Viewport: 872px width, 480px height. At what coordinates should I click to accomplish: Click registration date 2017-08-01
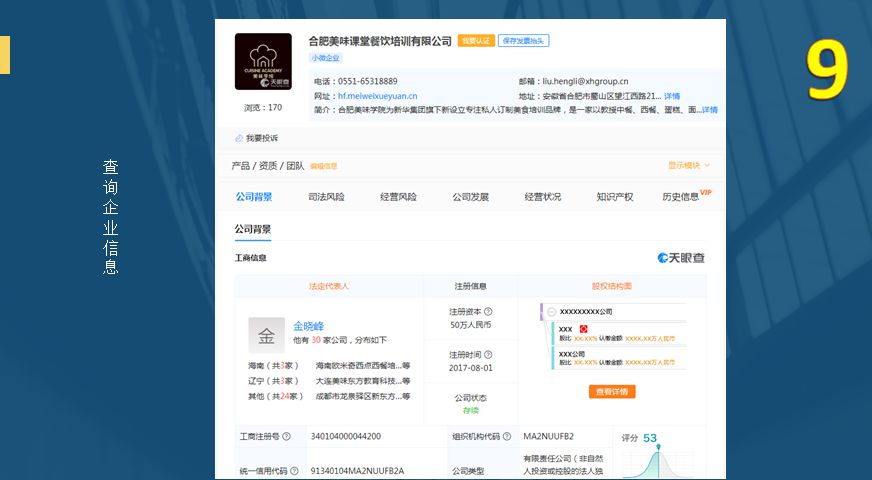470,368
